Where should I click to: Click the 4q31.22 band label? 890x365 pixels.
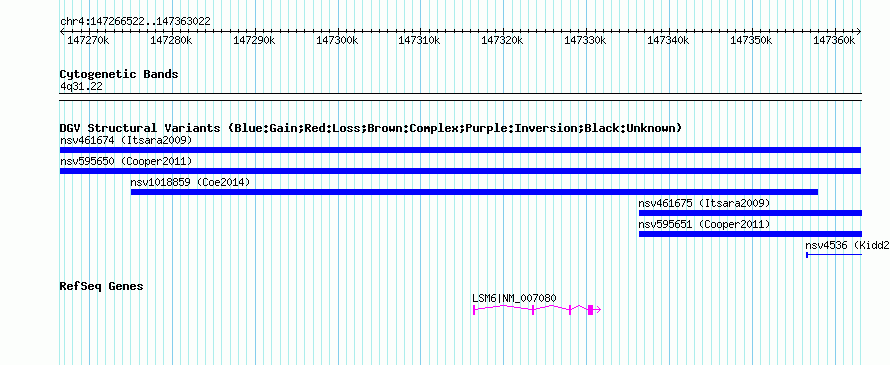click(x=81, y=87)
